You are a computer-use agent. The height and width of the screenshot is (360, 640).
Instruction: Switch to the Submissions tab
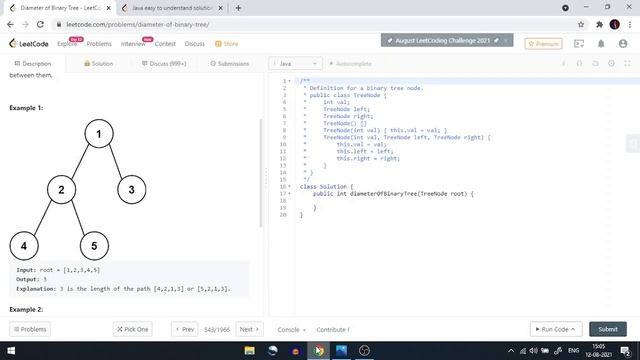[x=229, y=64]
